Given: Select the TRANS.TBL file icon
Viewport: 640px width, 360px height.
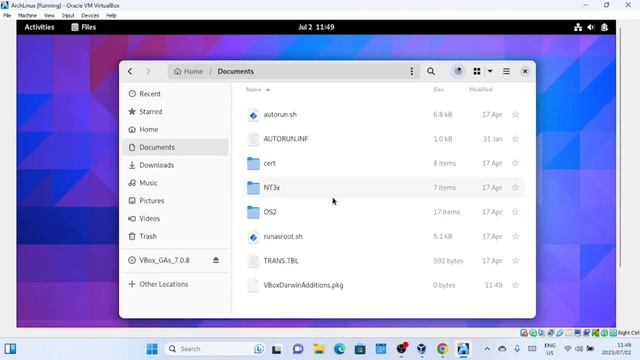Looking at the screenshot, I should pos(253,261).
